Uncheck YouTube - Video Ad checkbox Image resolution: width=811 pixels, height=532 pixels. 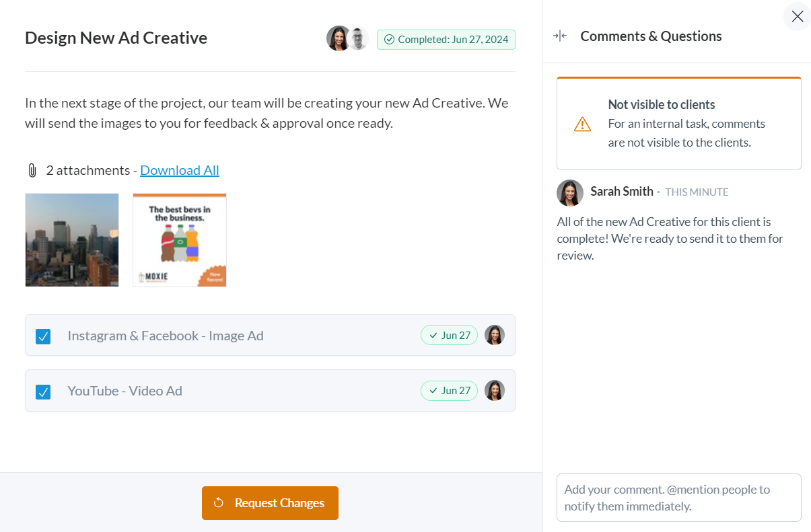tap(43, 391)
